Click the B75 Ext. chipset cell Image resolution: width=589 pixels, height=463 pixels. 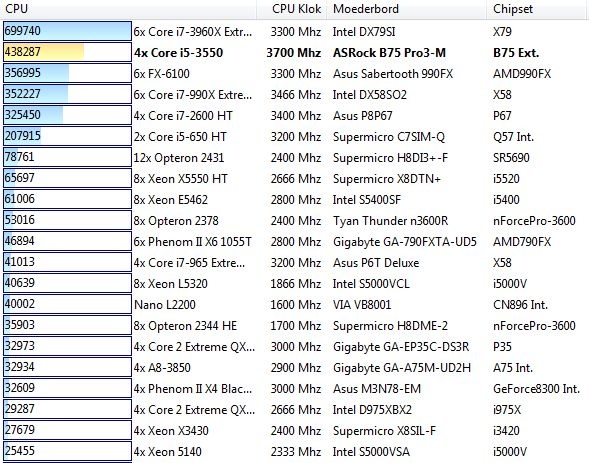coord(516,53)
